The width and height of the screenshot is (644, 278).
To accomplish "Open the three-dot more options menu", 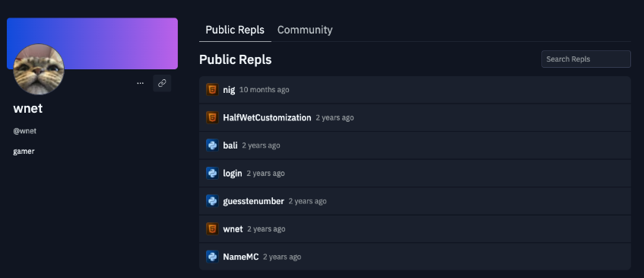I will (141, 83).
